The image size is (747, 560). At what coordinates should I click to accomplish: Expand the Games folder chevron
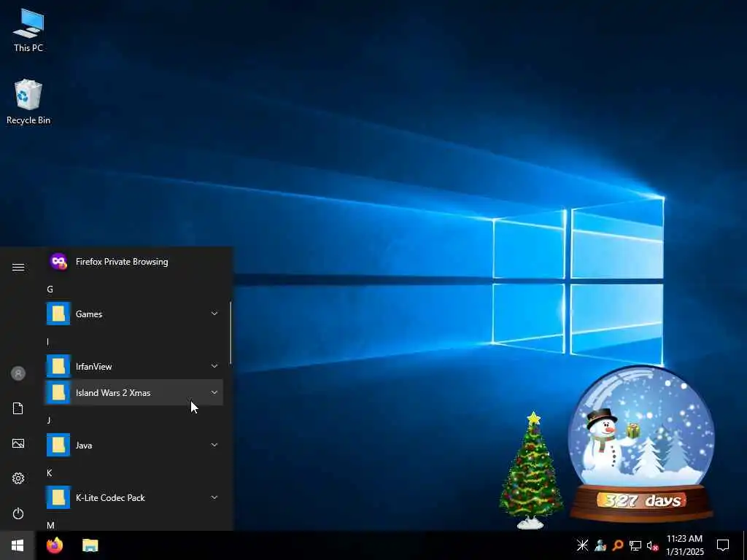(x=214, y=314)
